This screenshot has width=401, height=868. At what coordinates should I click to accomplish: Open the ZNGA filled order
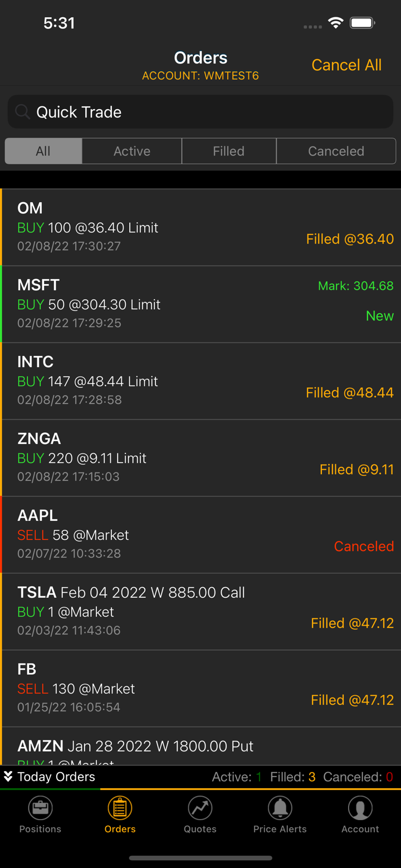coord(200,458)
